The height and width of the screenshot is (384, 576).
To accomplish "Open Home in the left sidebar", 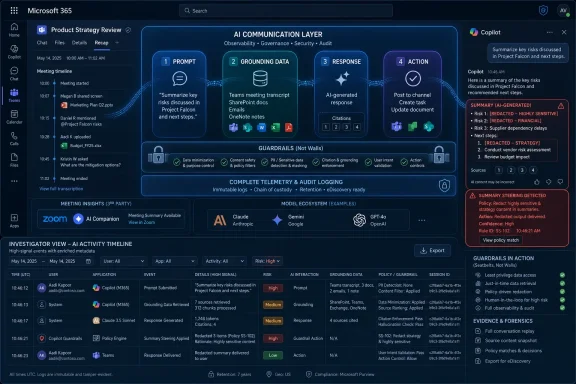I will point(14,29).
